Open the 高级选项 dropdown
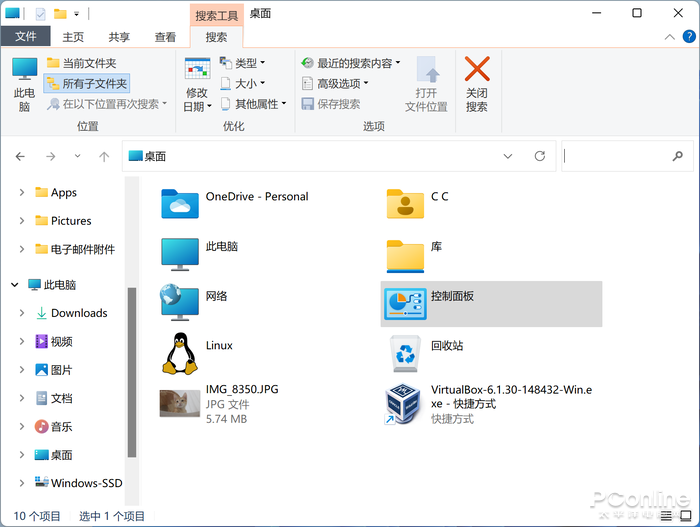The height and width of the screenshot is (527, 700). pos(335,84)
